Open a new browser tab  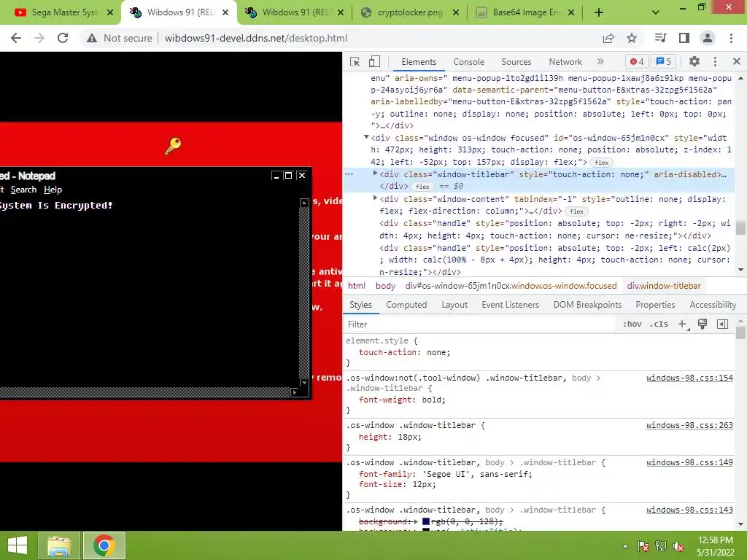599,12
